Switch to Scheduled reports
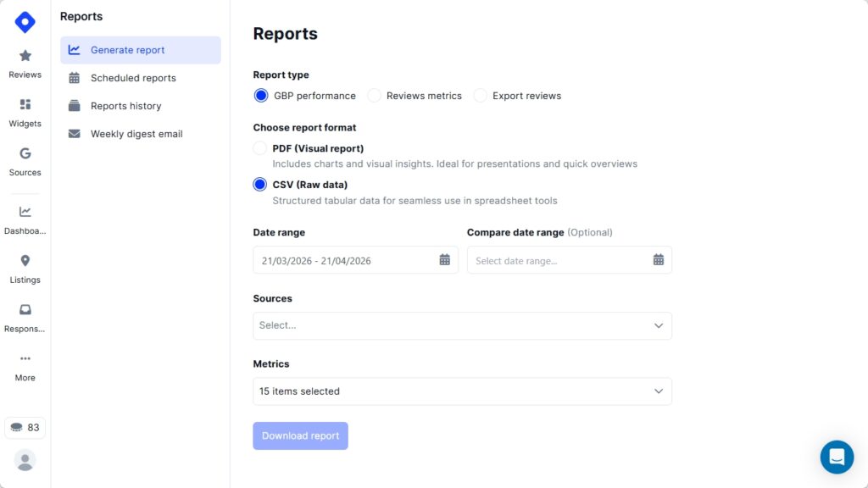The width and height of the screenshot is (868, 488). [x=132, y=77]
